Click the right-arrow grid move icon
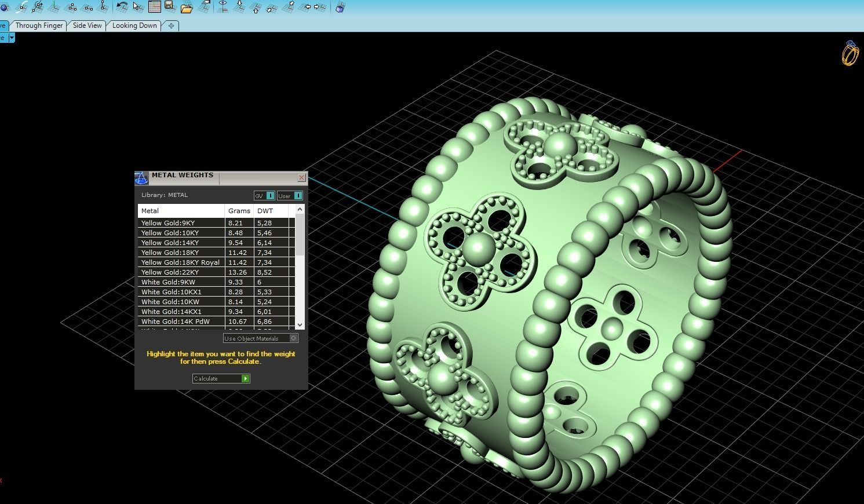864x504 pixels. coord(320,7)
